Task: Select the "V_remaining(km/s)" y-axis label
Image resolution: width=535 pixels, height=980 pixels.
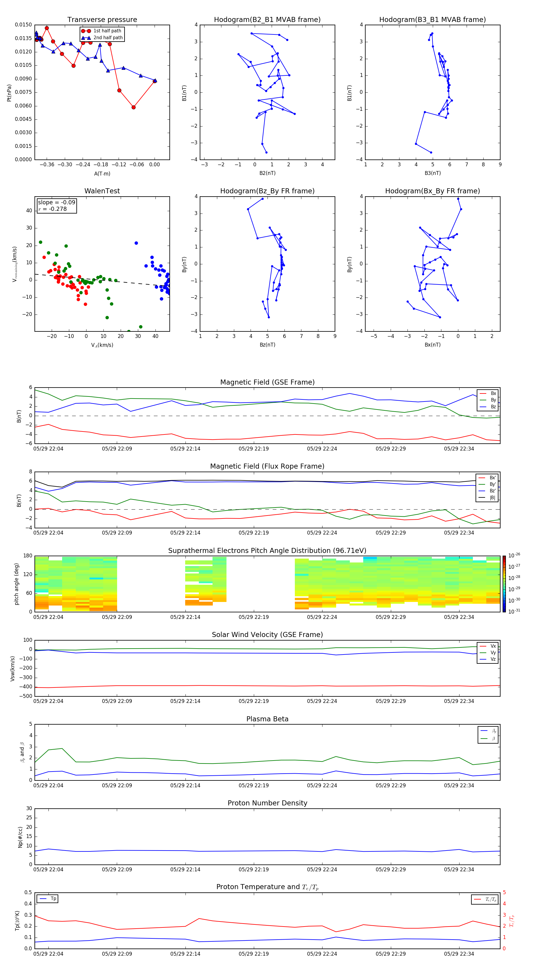Action: coord(15,264)
